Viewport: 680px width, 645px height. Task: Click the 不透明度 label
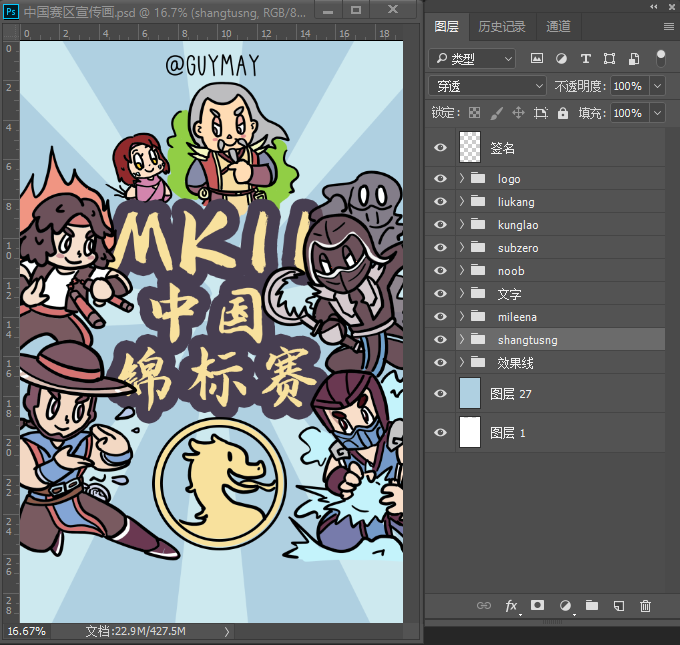click(580, 86)
